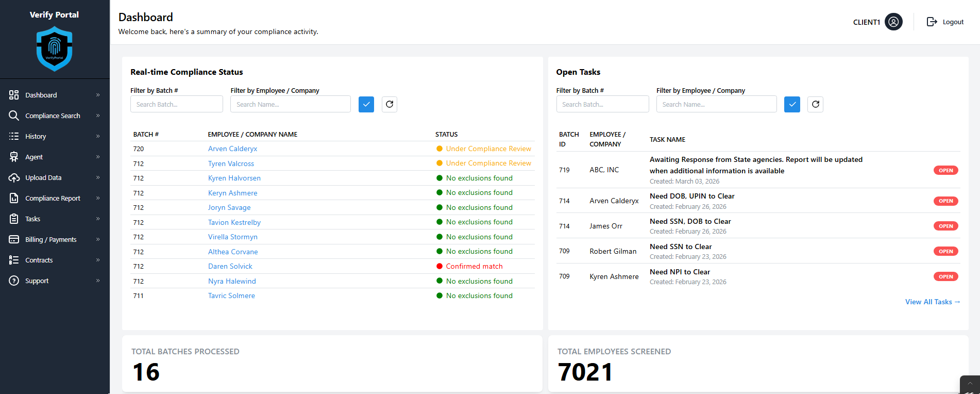Image resolution: width=980 pixels, height=394 pixels.
Task: Open the Billing / Payments menu item
Action: pos(55,239)
